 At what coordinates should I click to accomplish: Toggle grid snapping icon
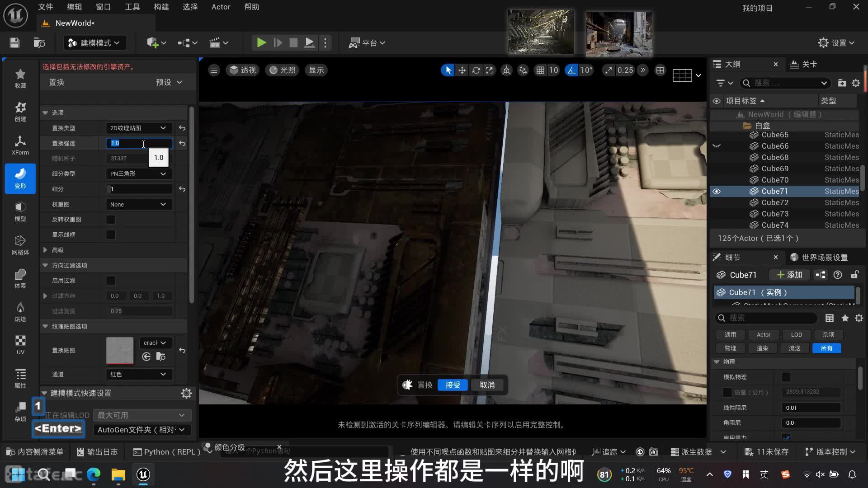tap(540, 70)
